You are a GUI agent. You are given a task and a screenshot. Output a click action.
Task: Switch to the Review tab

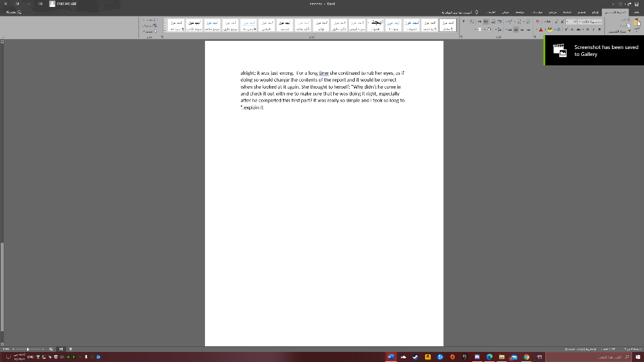[520, 13]
